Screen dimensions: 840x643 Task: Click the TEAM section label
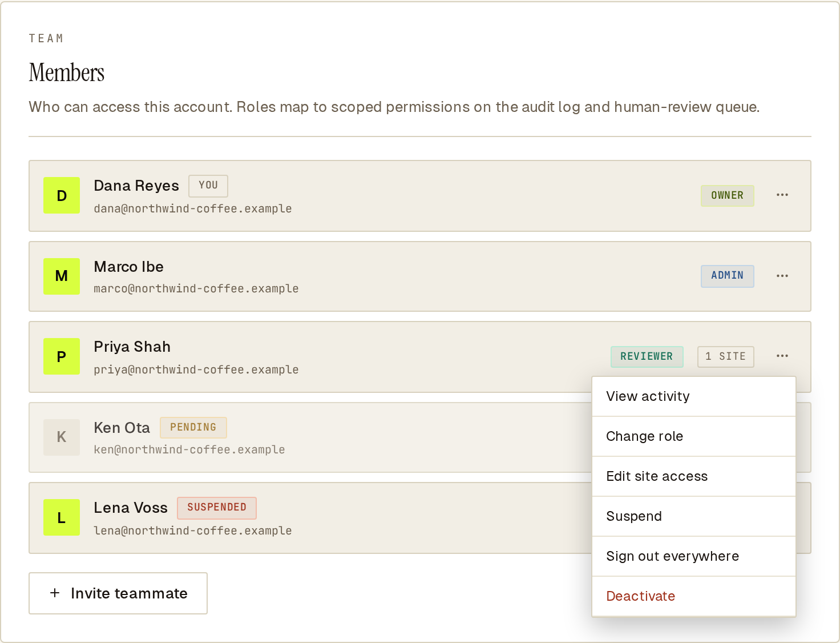46,38
